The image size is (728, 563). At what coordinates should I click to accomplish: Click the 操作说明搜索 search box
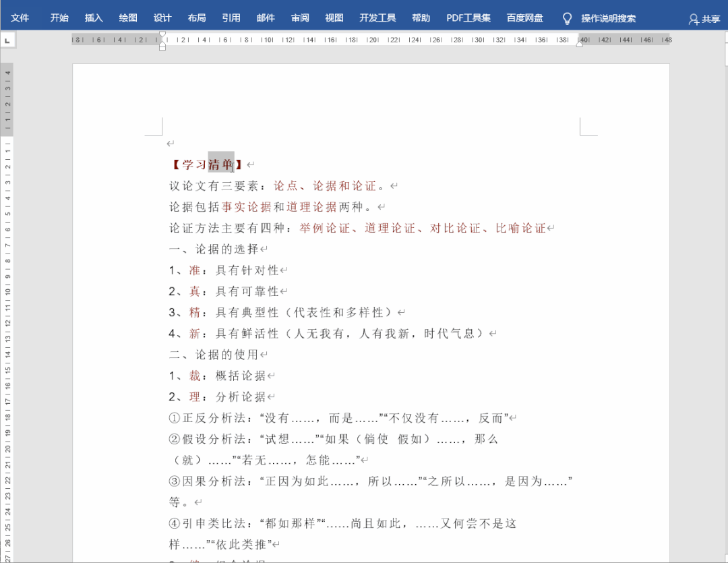(x=609, y=19)
